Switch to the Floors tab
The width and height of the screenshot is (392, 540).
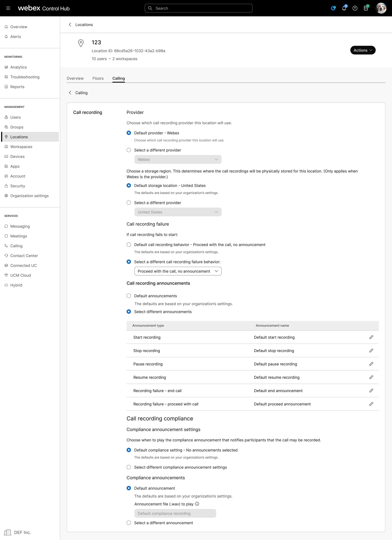click(98, 78)
